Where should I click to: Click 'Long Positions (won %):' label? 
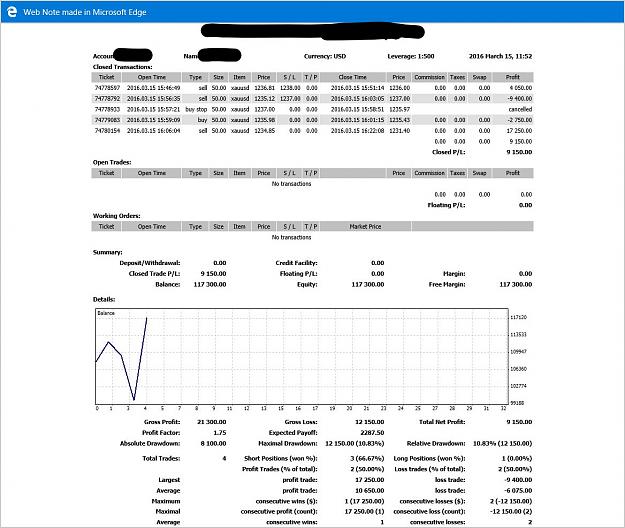(429, 459)
